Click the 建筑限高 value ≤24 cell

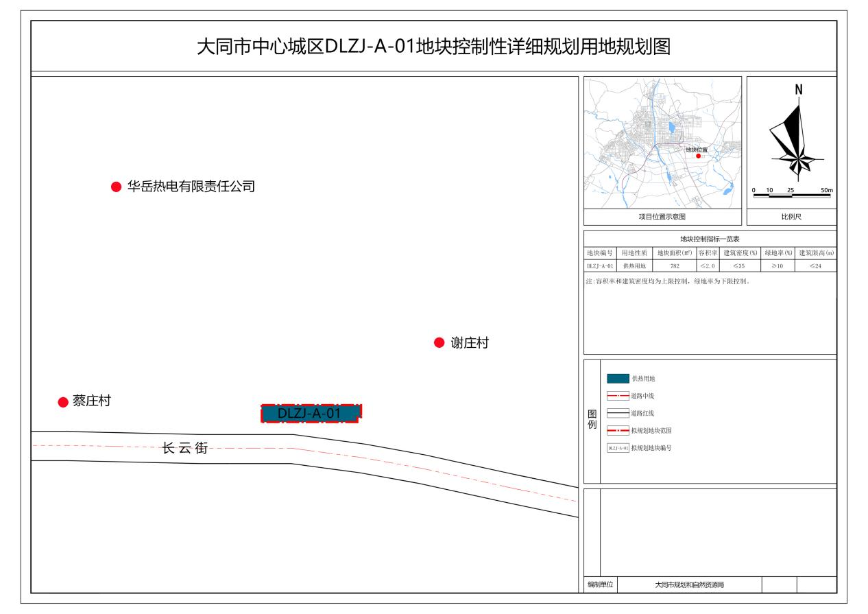(x=815, y=265)
